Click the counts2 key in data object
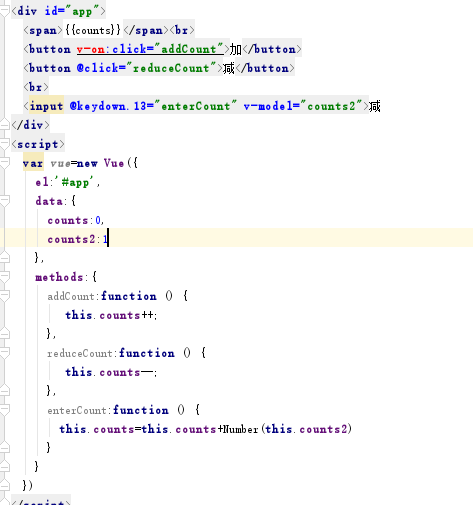The image size is (473, 505). click(x=71, y=239)
